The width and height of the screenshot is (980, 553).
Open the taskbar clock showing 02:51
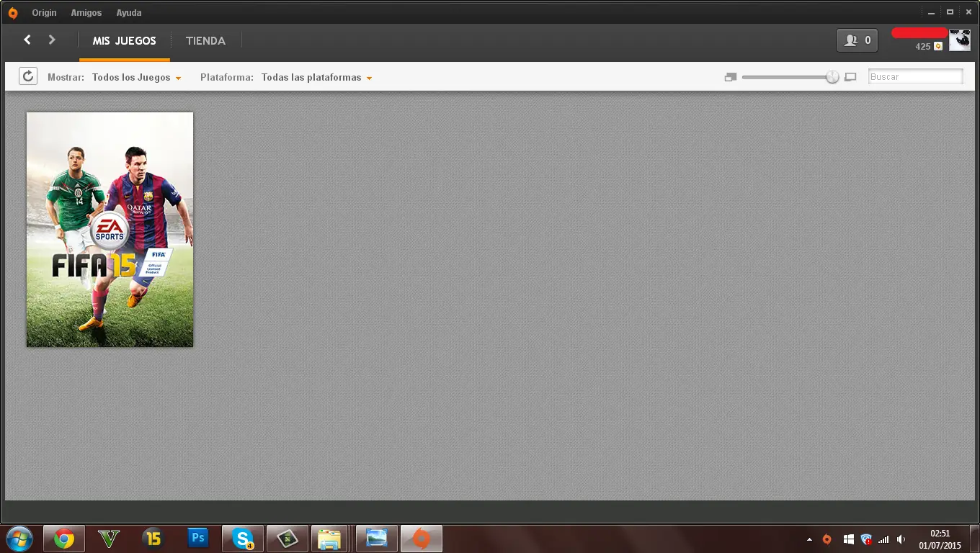[940, 539]
